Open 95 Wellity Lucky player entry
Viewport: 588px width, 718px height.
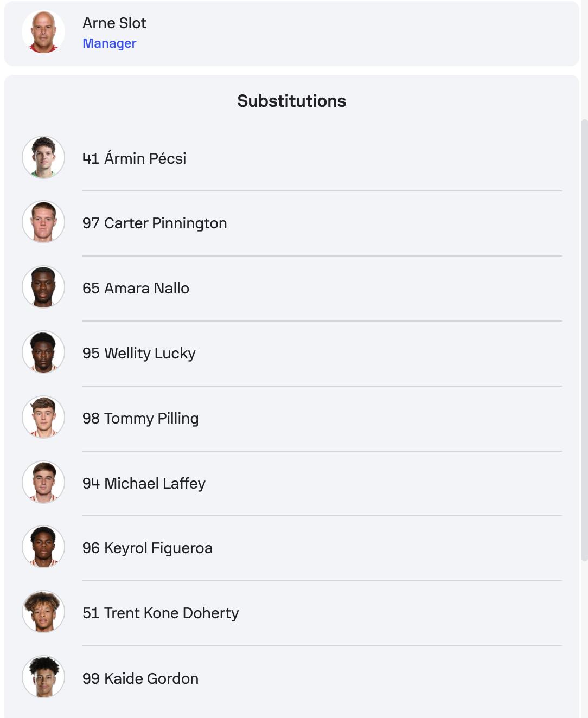139,354
